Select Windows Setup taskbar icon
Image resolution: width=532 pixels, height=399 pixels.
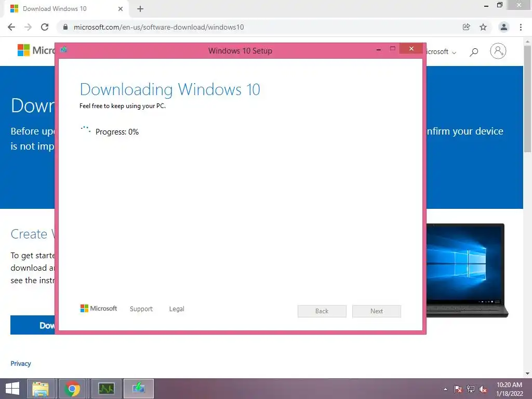click(138, 389)
